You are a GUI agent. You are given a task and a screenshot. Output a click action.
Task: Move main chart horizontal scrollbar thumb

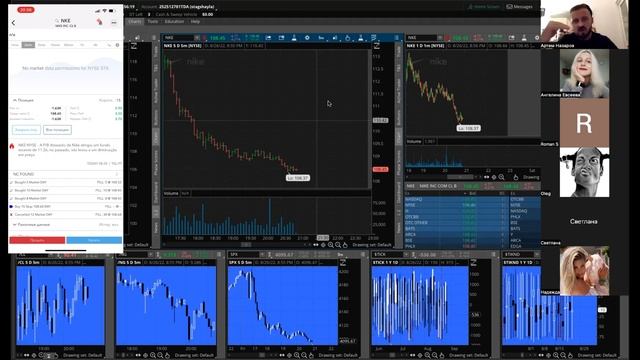tap(246, 244)
